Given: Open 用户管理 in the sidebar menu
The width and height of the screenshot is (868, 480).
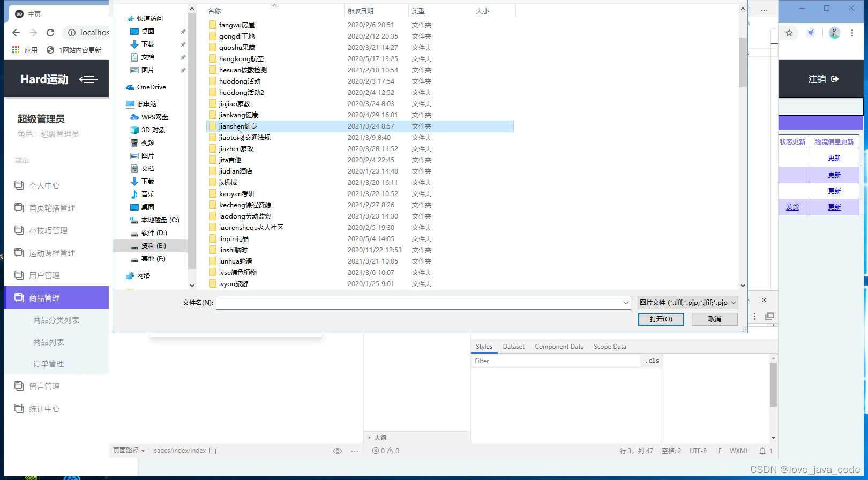Looking at the screenshot, I should (44, 275).
